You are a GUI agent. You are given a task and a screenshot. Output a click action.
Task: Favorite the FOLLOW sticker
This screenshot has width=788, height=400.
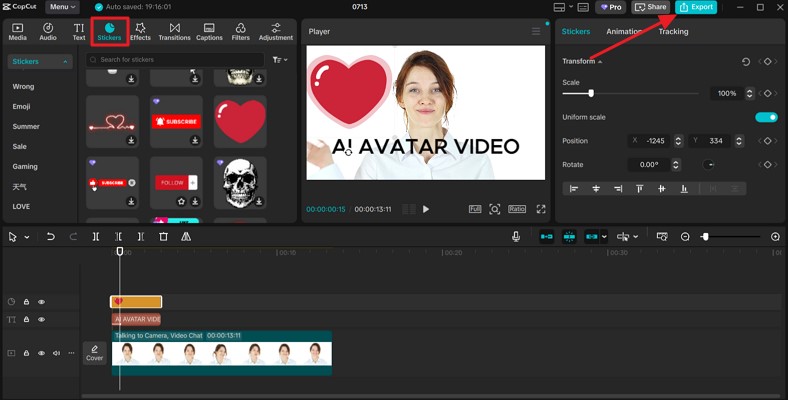pyautogui.click(x=181, y=202)
